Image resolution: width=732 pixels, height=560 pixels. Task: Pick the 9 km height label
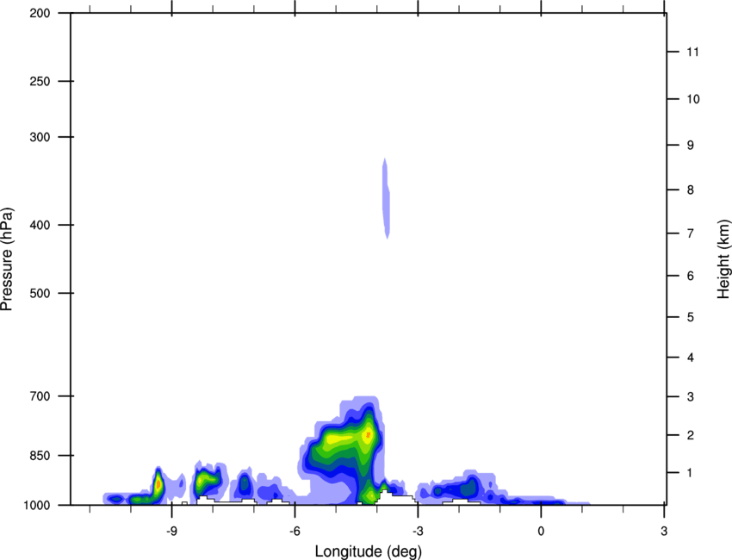(x=691, y=146)
